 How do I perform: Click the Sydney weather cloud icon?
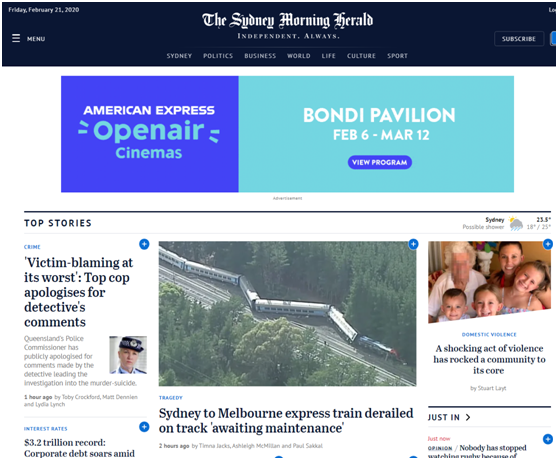coord(516,224)
